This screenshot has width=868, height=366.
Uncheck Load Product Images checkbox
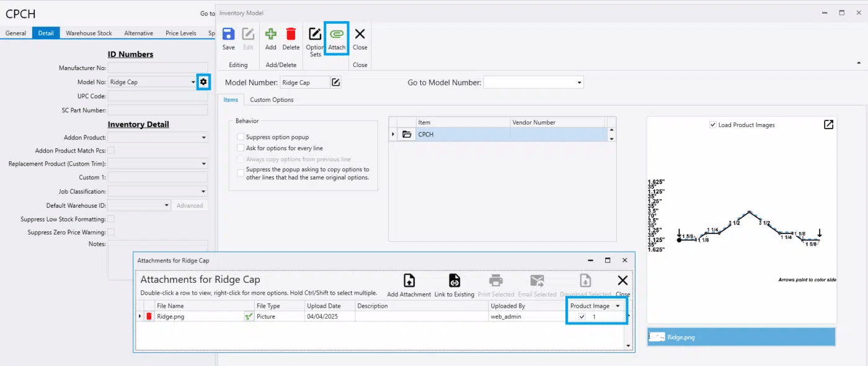pos(713,125)
